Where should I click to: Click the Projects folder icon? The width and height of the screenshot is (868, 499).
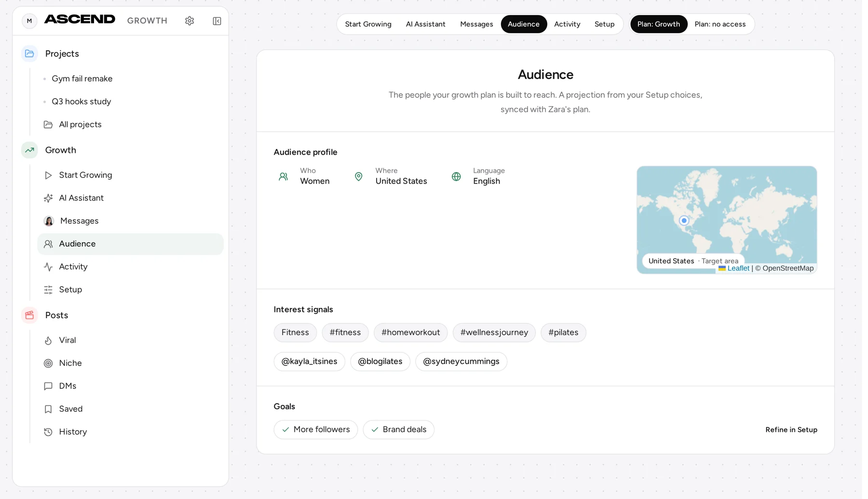tap(29, 54)
